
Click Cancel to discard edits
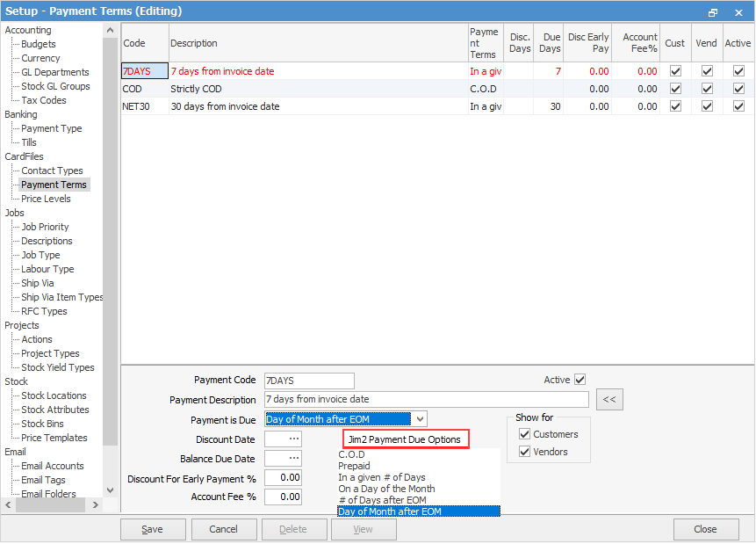223,529
